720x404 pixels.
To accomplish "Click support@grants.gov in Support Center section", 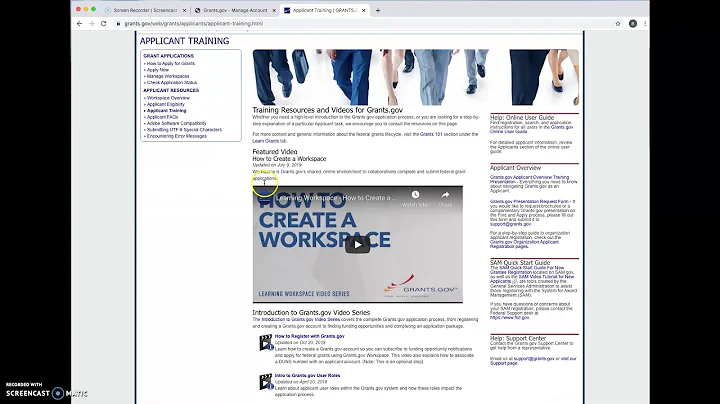I will pyautogui.click(x=534, y=359).
